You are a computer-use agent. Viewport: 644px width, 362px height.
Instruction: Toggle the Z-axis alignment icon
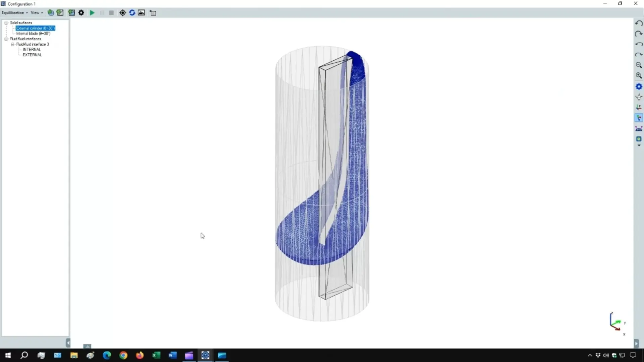click(x=639, y=107)
